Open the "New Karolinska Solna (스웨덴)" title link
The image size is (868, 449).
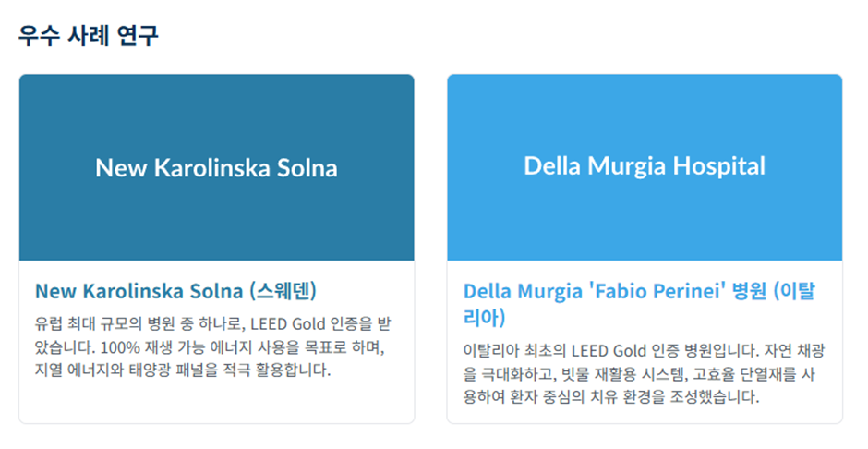(175, 291)
